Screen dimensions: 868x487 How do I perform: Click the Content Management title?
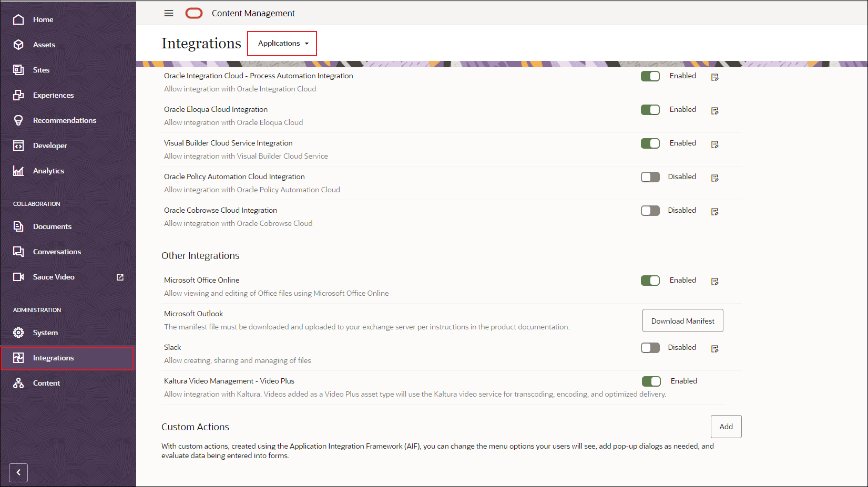click(x=253, y=13)
